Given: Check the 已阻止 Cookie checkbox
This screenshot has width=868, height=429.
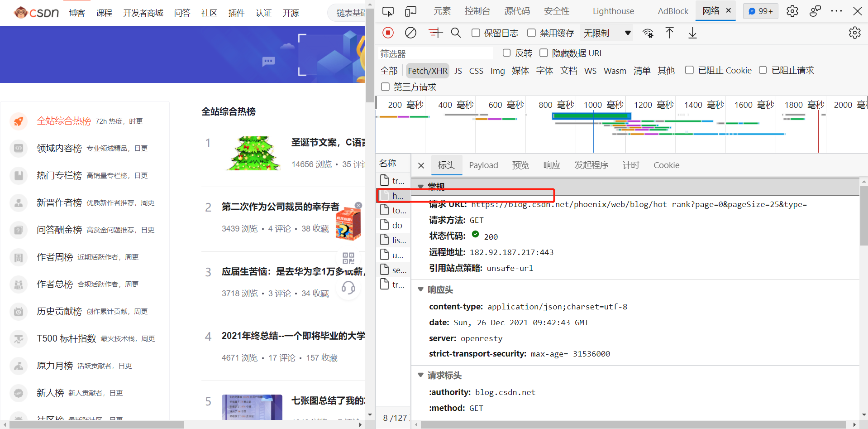Looking at the screenshot, I should (x=689, y=70).
